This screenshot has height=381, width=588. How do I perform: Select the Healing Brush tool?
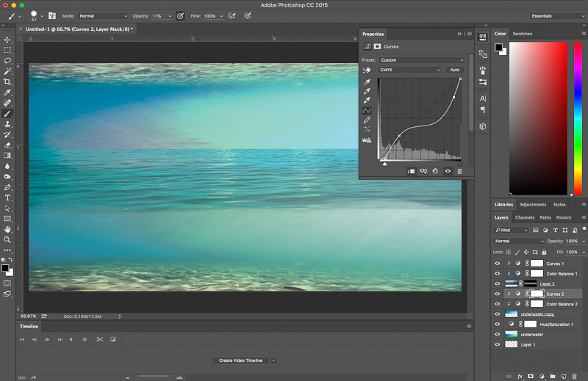[7, 103]
